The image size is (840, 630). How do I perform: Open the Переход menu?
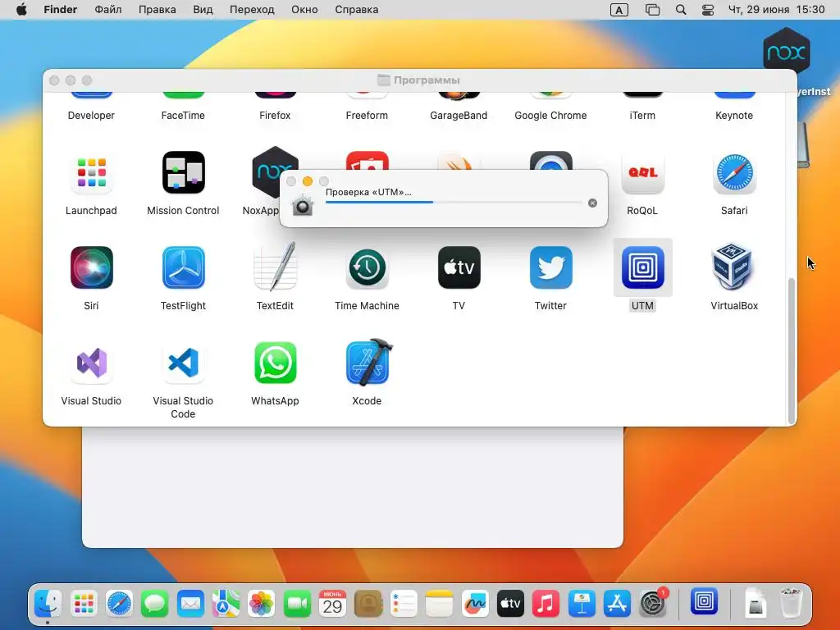coord(252,10)
